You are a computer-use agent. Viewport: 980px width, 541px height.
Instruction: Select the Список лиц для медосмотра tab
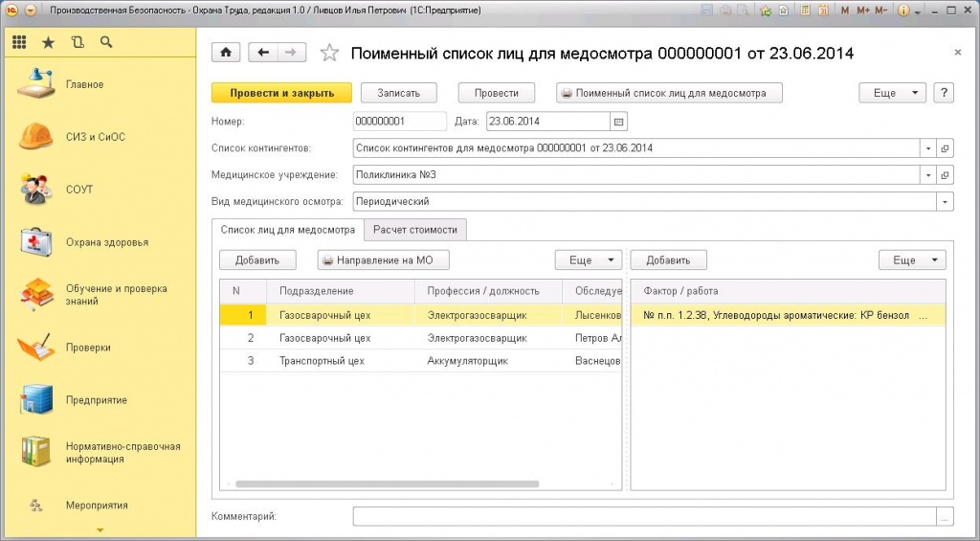pos(288,230)
